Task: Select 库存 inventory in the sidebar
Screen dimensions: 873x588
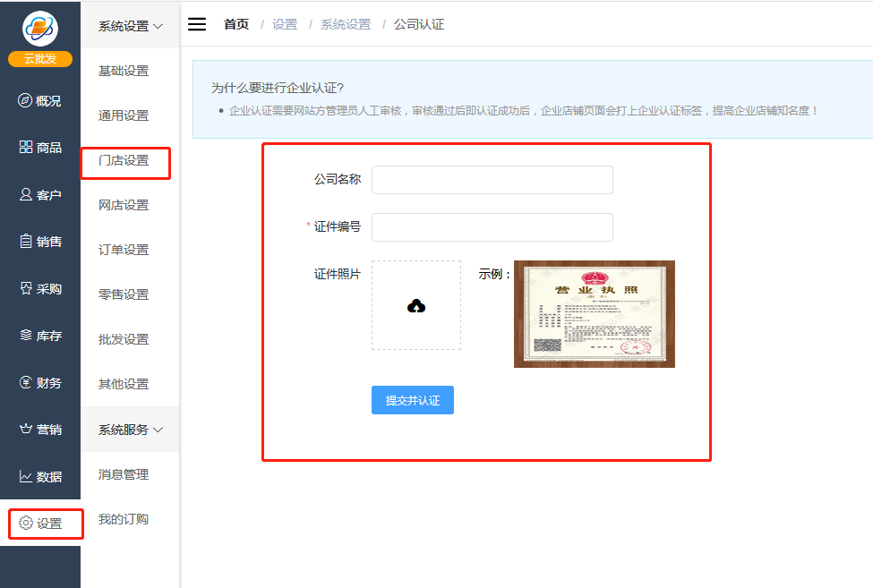Action: pos(40,336)
